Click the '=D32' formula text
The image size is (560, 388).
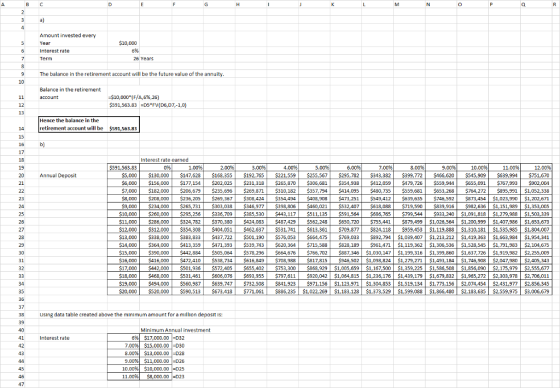point(178,338)
